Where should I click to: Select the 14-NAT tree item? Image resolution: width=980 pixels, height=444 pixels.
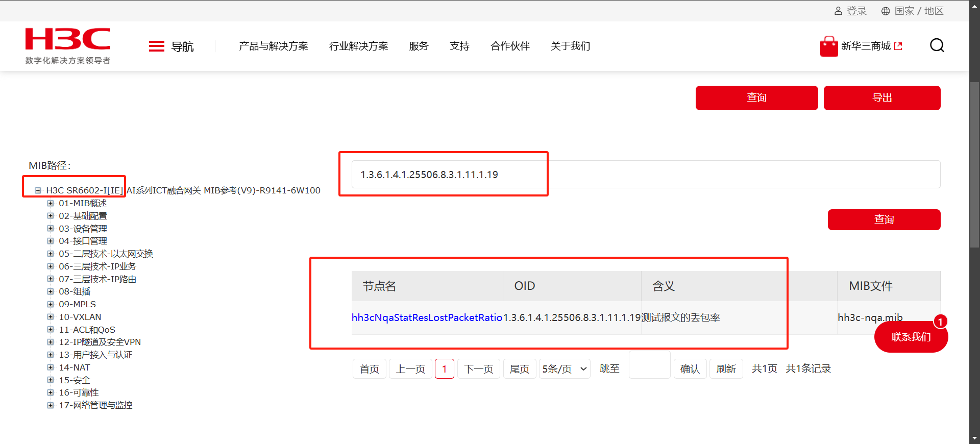click(x=74, y=367)
